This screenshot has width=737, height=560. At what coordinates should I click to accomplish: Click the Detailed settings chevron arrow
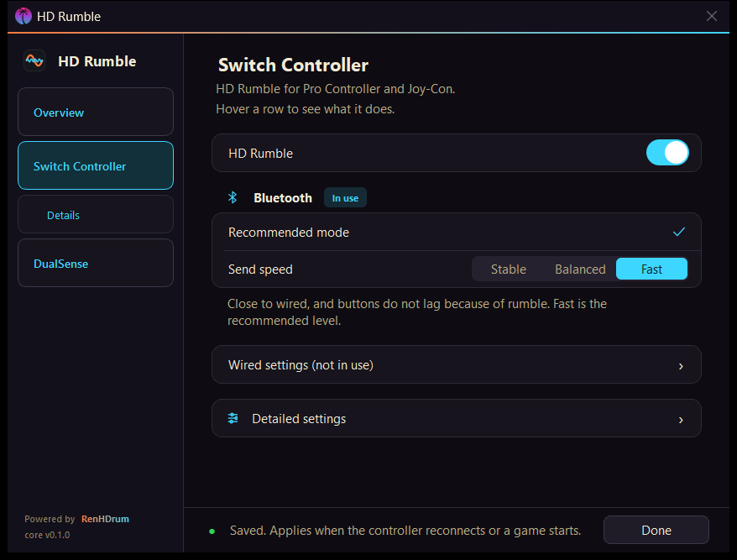[681, 420]
